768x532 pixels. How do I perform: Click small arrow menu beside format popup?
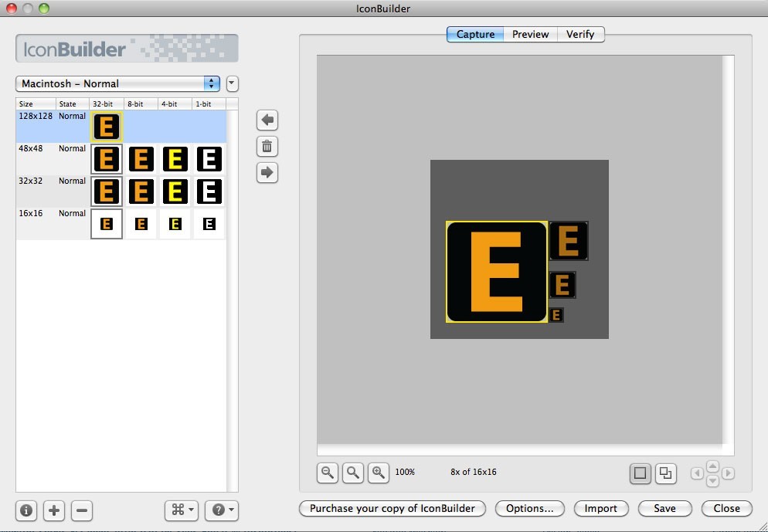point(232,83)
